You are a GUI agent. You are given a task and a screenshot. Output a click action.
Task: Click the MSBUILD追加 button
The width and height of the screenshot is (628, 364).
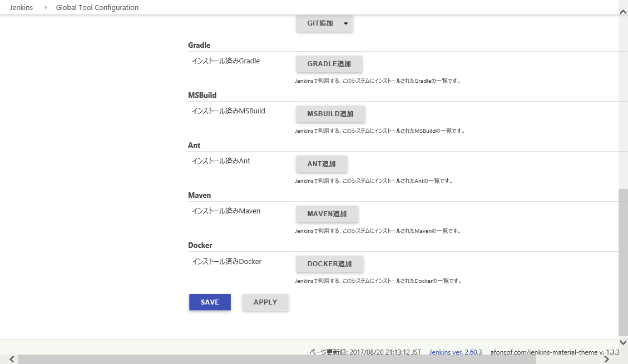330,113
